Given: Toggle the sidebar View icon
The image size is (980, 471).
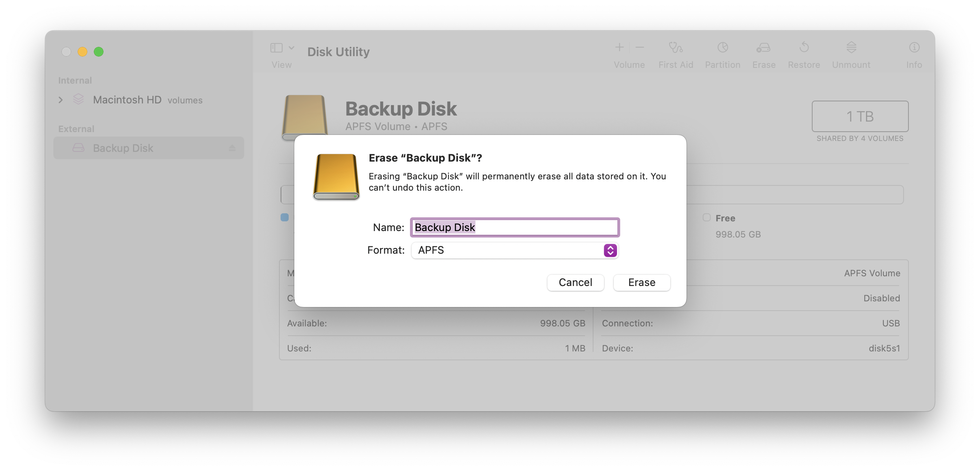Looking at the screenshot, I should pos(276,48).
